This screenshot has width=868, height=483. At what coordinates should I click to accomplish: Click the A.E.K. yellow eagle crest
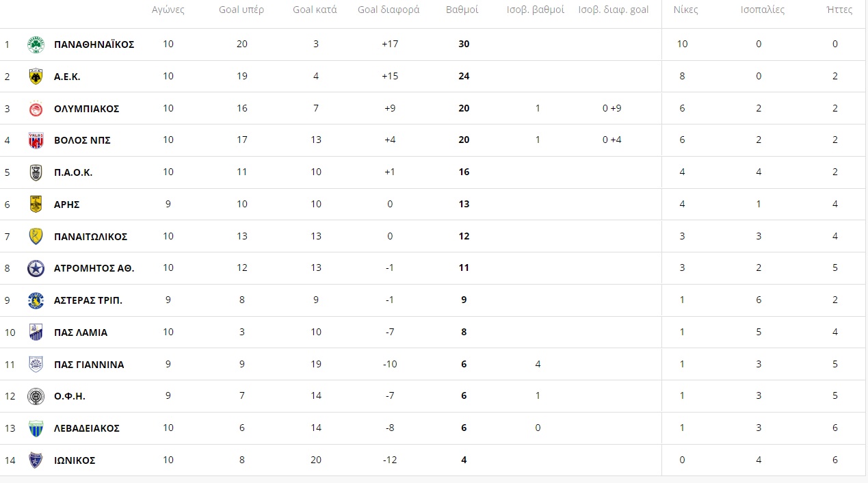36,77
